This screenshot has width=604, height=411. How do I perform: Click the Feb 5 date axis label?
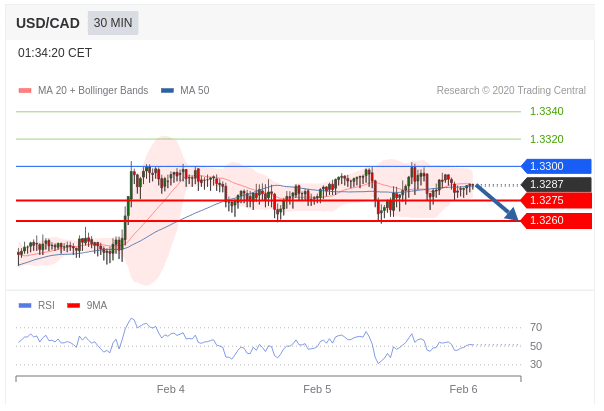pos(317,389)
